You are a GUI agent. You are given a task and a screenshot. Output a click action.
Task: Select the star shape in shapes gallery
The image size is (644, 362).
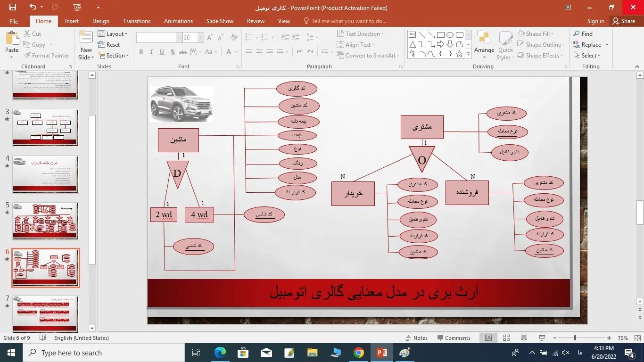point(459,54)
